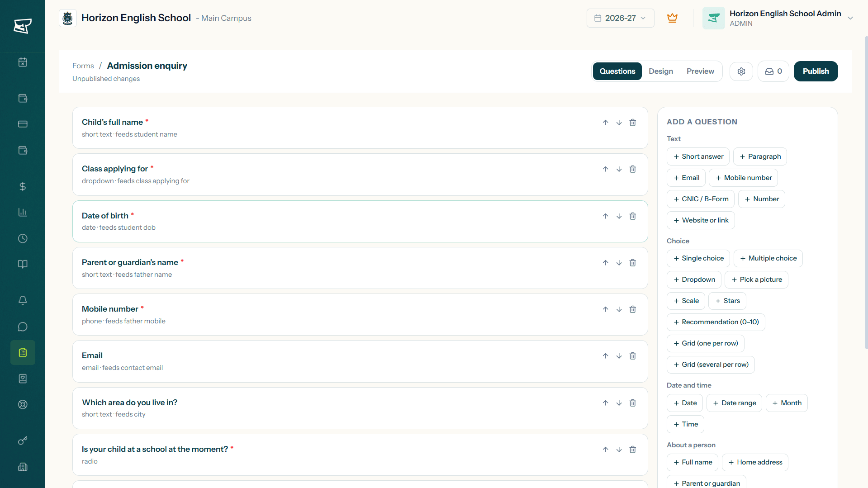Open the book icon in the sidebar
The image size is (868, 488).
coord(23,264)
